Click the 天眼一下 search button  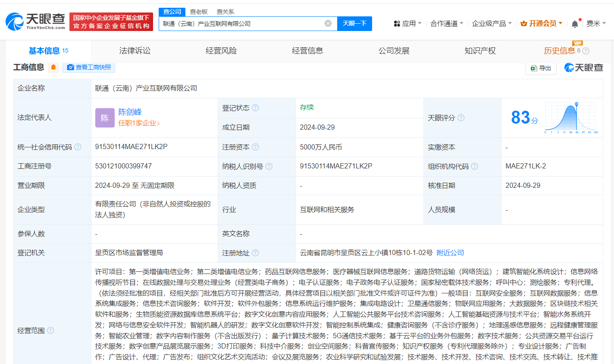click(x=354, y=23)
